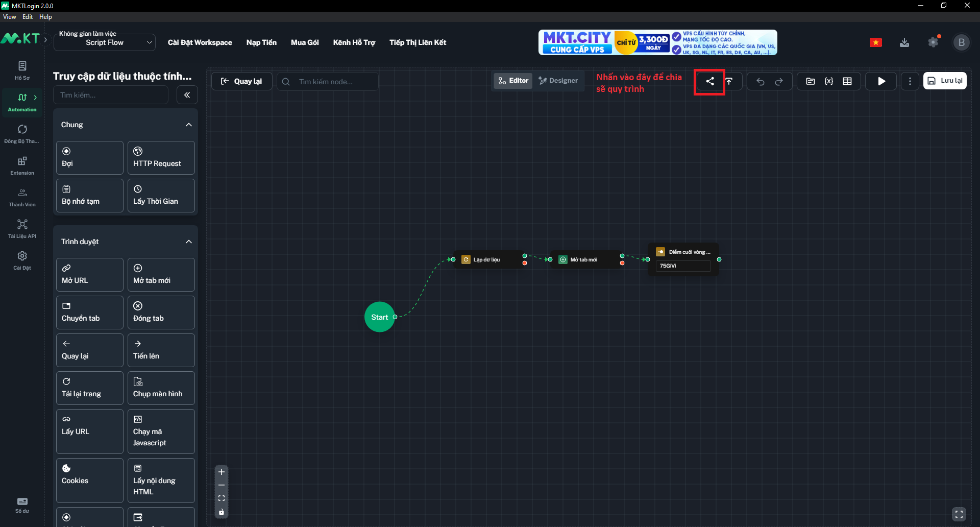Toggle the canvas lock icon
The image size is (980, 527).
point(222,512)
